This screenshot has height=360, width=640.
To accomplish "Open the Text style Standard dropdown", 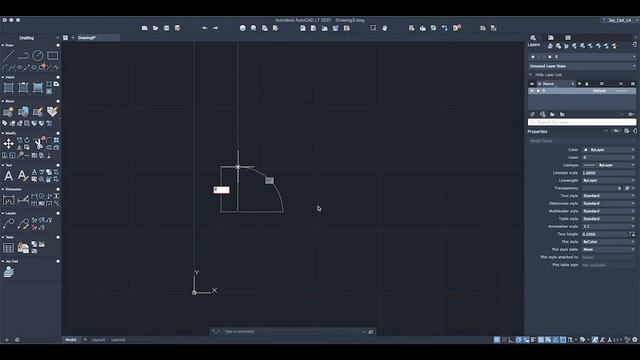I will [x=609, y=196].
